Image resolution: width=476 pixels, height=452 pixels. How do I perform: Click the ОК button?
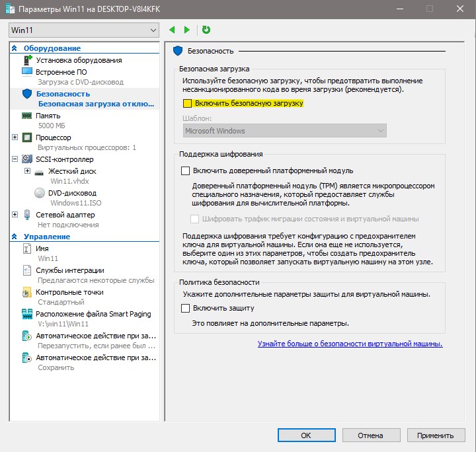coord(307,435)
